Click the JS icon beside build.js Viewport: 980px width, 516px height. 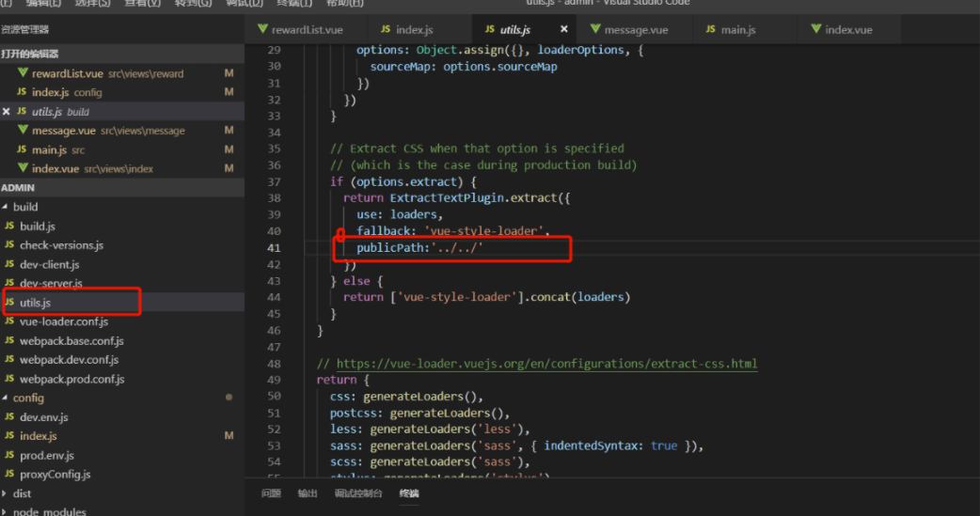(9, 227)
